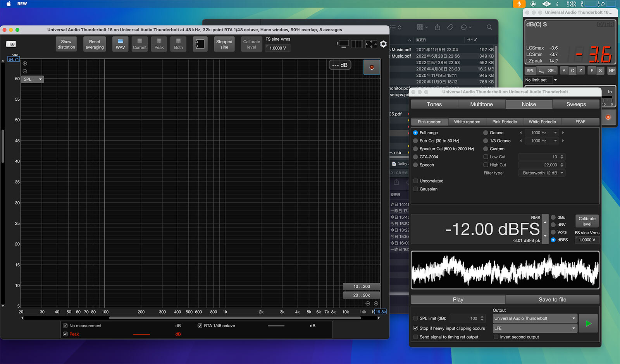Capture RTA graph with camera icon

point(11,44)
